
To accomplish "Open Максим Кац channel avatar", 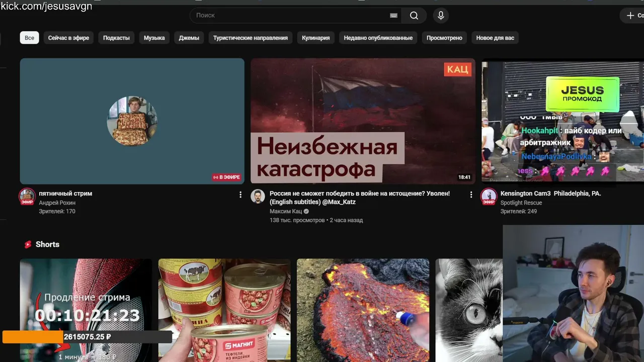I will [258, 197].
